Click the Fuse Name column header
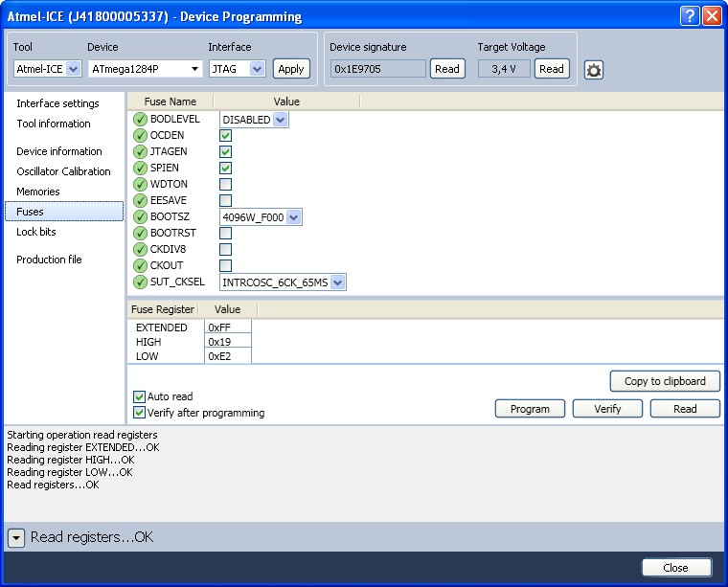This screenshot has width=728, height=587. (171, 102)
